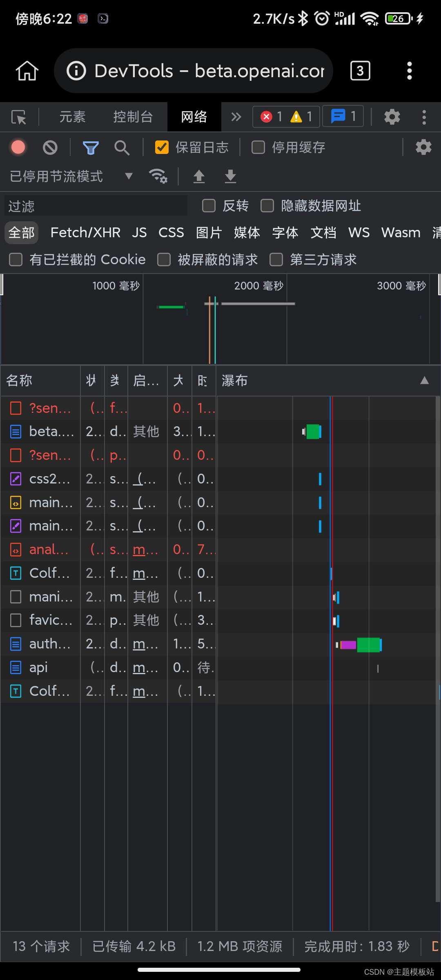Image resolution: width=441 pixels, height=980 pixels.
Task: Open the browser three-dot menu
Action: 410,71
